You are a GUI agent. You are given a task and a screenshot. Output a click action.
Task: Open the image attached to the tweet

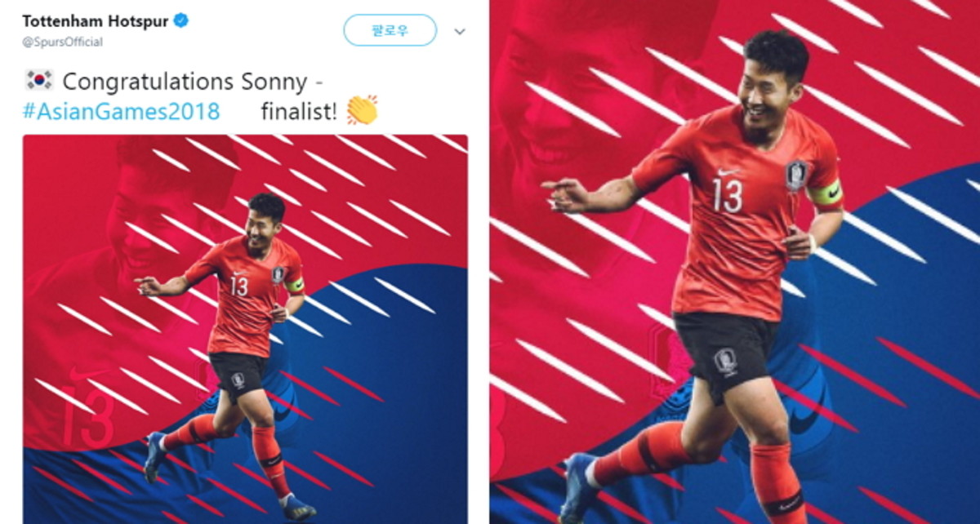245,329
